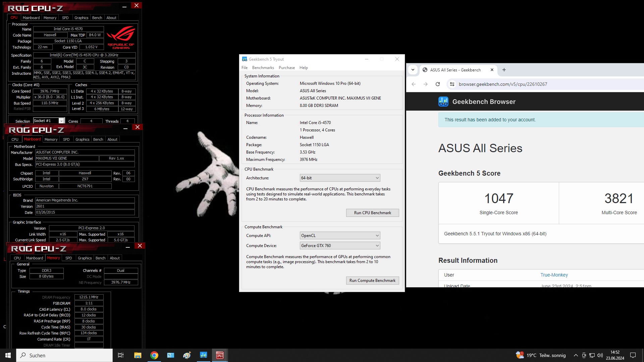Launch Google Chrome from the taskbar
Screen dimensions: 644x362
[x=154, y=355]
